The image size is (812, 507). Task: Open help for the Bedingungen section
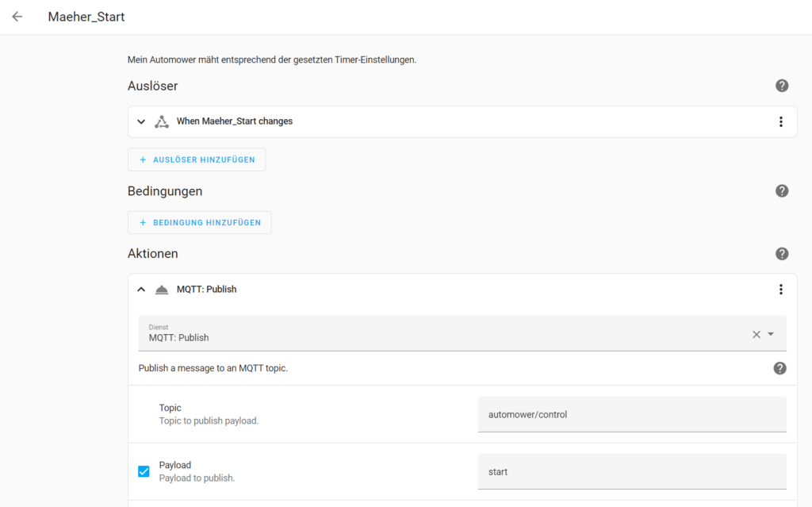pyautogui.click(x=782, y=191)
